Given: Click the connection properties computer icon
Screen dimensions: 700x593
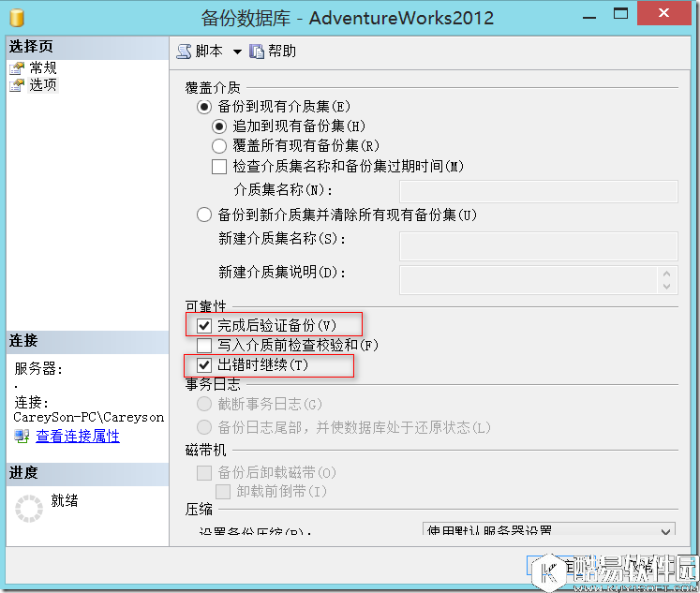Looking at the screenshot, I should tap(22, 436).
